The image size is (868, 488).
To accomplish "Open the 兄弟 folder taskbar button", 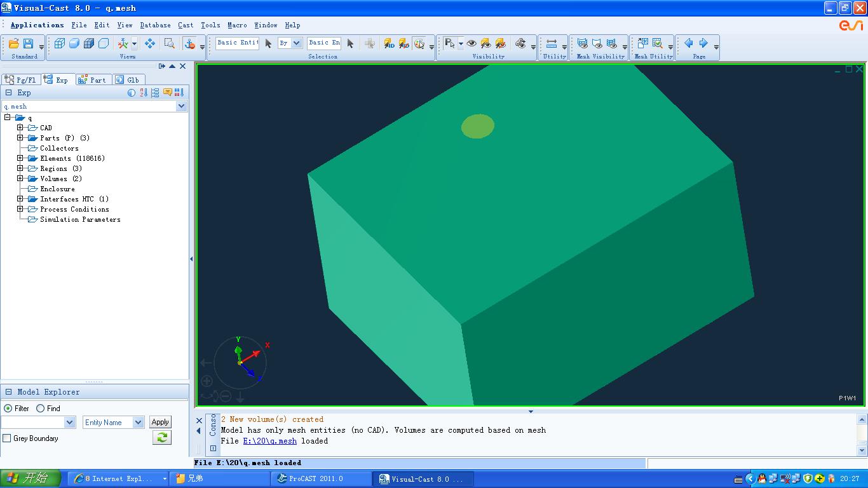I will pyautogui.click(x=220, y=478).
